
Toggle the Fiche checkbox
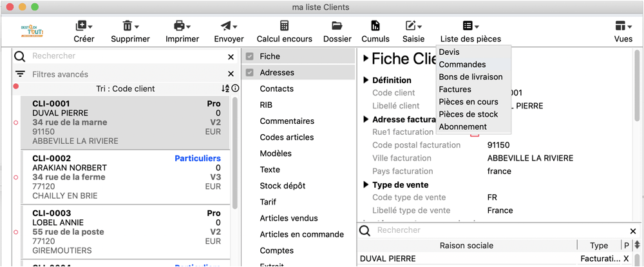(x=249, y=57)
